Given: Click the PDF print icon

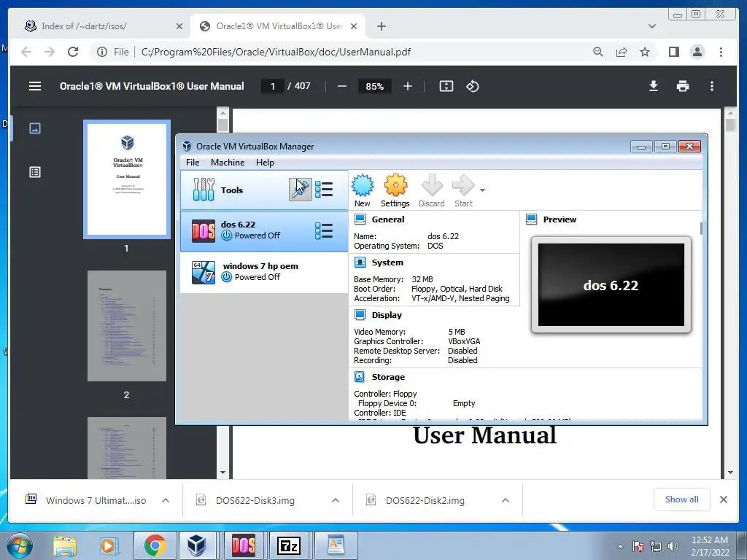Looking at the screenshot, I should tap(683, 86).
